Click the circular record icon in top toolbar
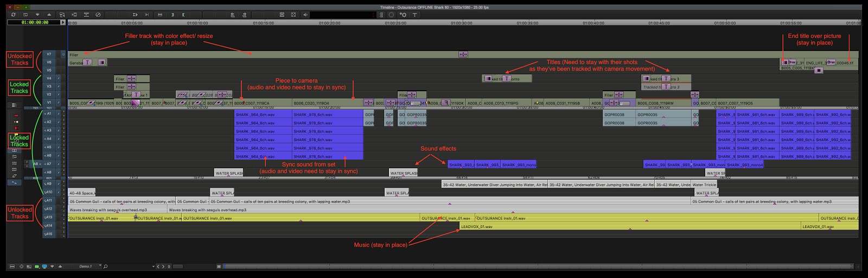 (391, 15)
